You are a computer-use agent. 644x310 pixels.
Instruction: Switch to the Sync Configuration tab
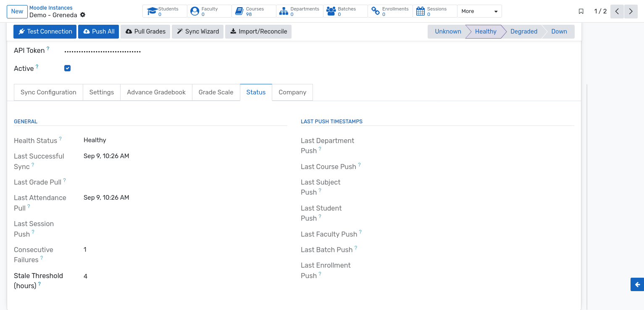coord(48,92)
